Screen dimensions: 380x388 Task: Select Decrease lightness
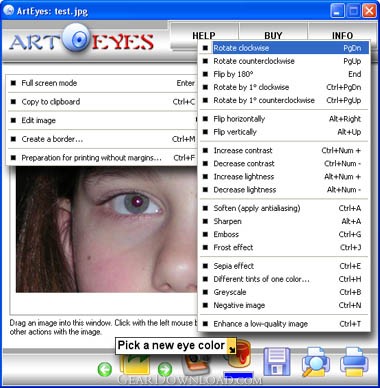[284, 189]
